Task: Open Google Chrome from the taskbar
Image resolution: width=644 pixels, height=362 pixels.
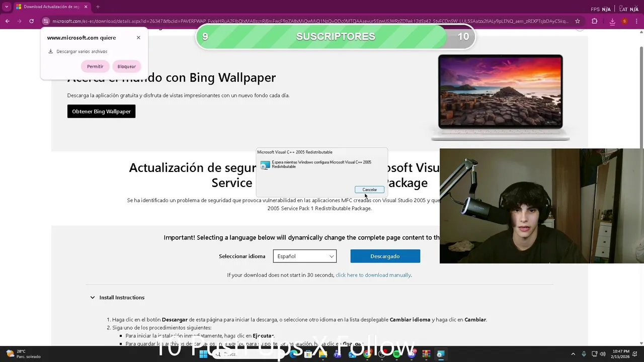Action: tap(367, 354)
